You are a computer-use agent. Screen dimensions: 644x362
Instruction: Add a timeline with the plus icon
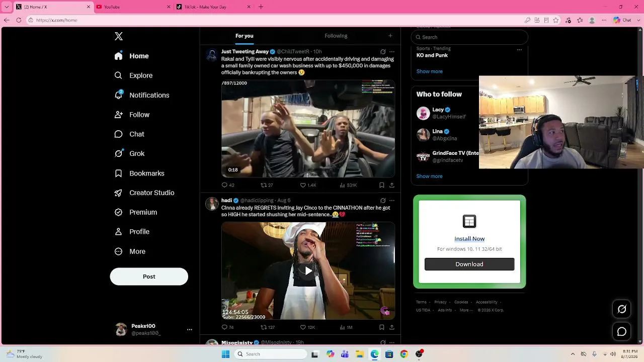pos(390,36)
